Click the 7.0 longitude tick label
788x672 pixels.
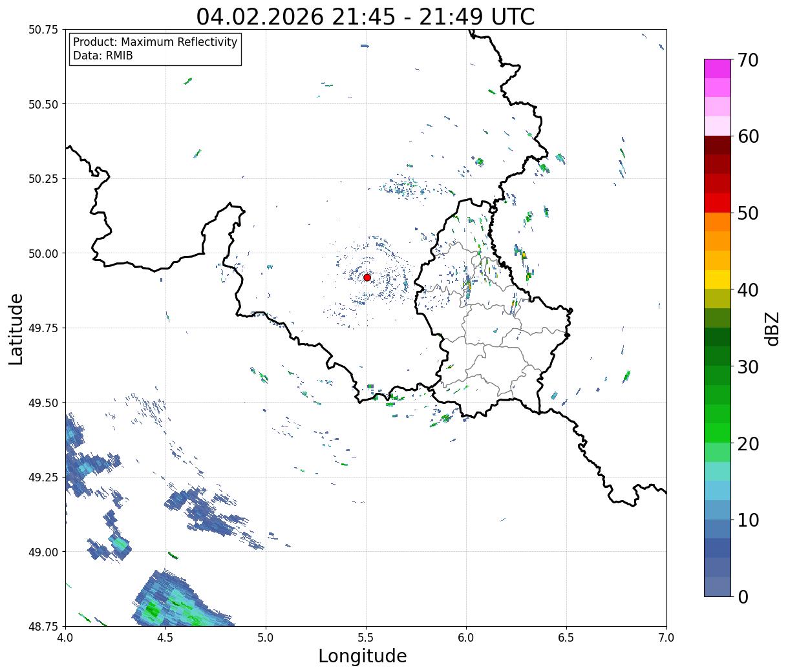click(x=666, y=638)
